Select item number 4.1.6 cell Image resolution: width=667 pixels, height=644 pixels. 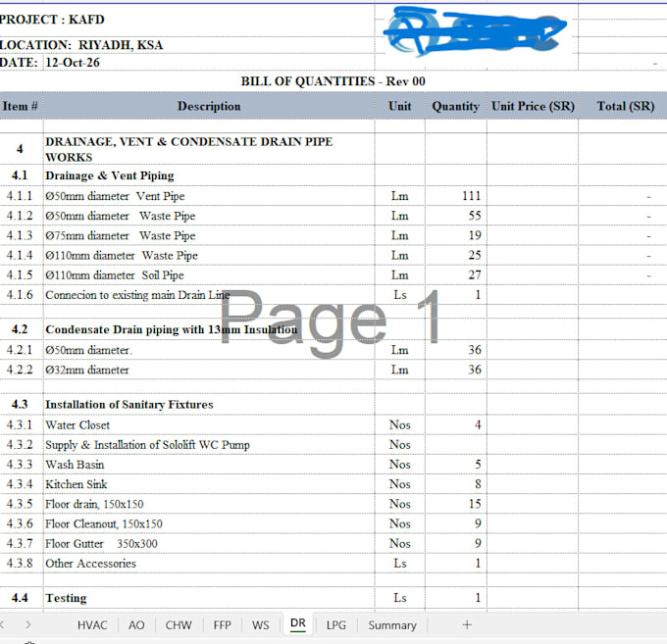click(x=22, y=295)
